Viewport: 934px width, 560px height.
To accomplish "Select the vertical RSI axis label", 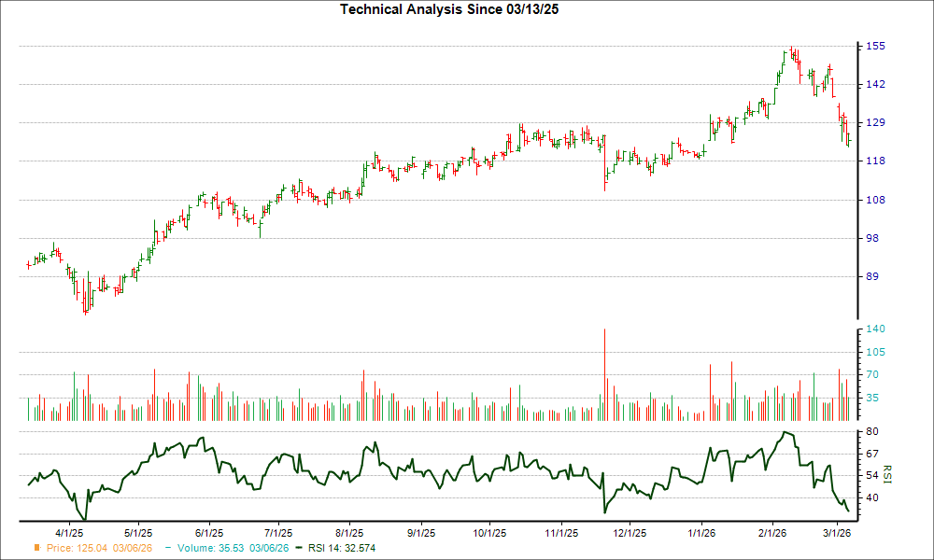I will tap(886, 476).
